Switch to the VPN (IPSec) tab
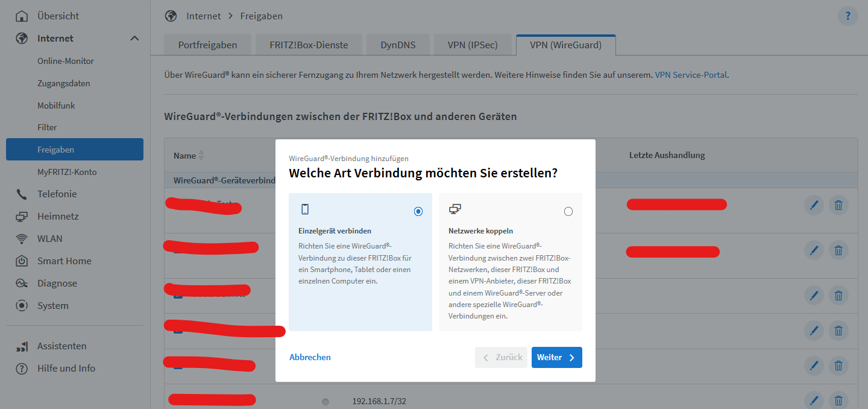Image resolution: width=868 pixels, height=409 pixels. pyautogui.click(x=473, y=45)
